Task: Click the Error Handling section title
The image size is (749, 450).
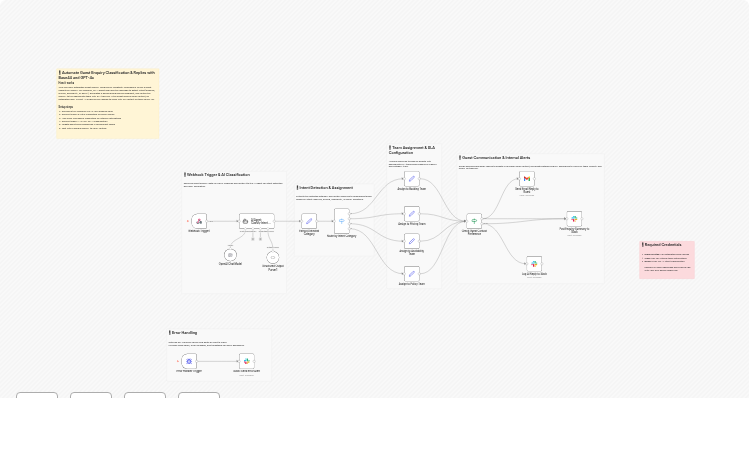Action: [184, 333]
